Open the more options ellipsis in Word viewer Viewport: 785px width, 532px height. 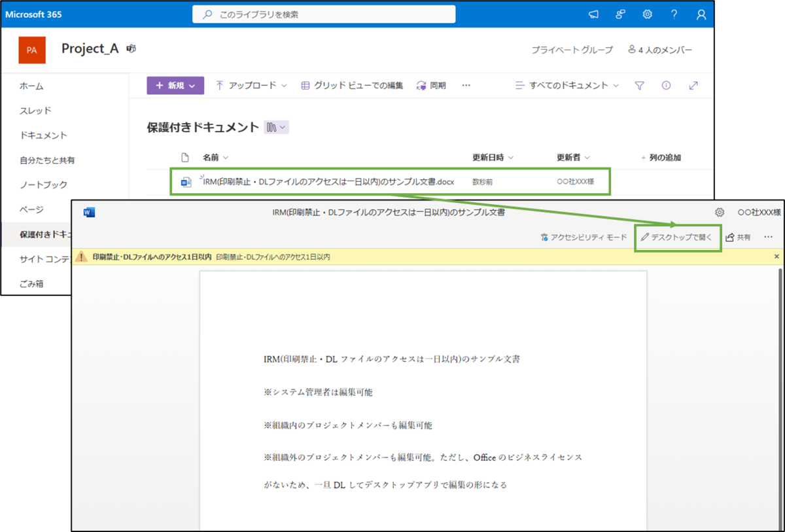pos(769,237)
